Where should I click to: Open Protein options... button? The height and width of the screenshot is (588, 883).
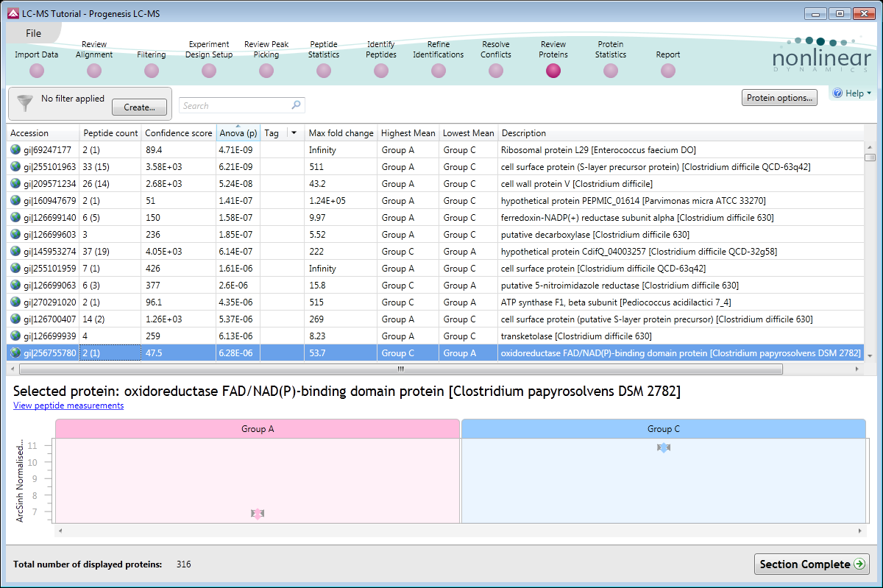click(779, 98)
